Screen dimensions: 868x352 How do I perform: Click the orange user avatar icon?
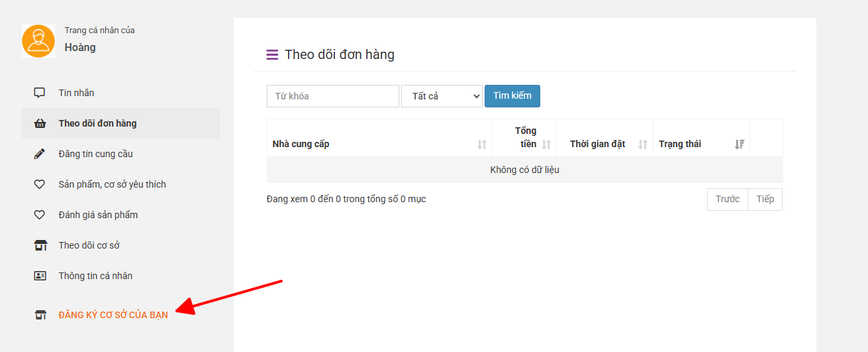pyautogui.click(x=38, y=41)
